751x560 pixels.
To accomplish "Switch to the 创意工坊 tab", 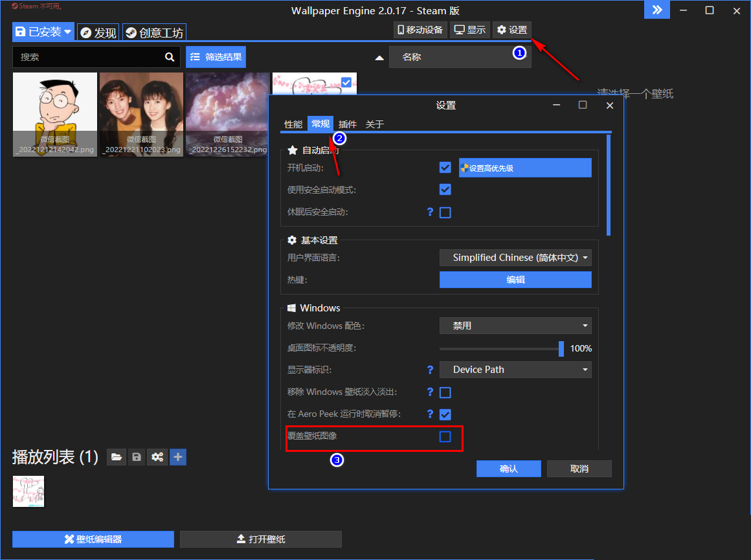I will (154, 32).
